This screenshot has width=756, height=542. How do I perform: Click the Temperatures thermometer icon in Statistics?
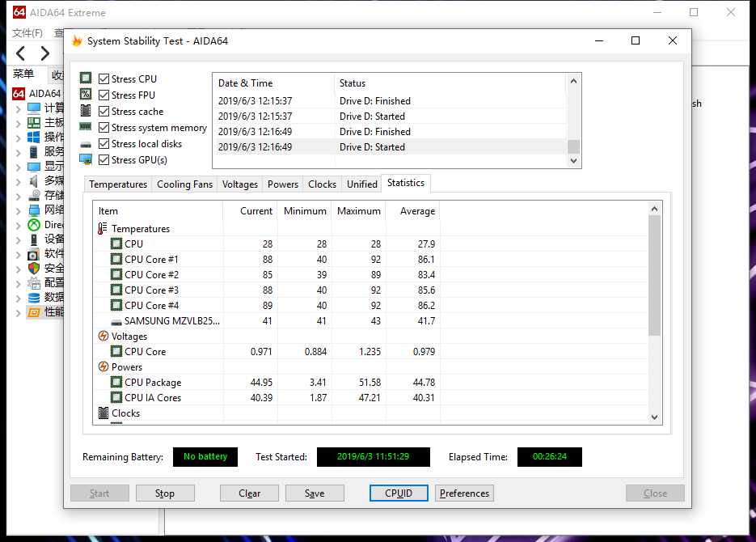(x=102, y=229)
